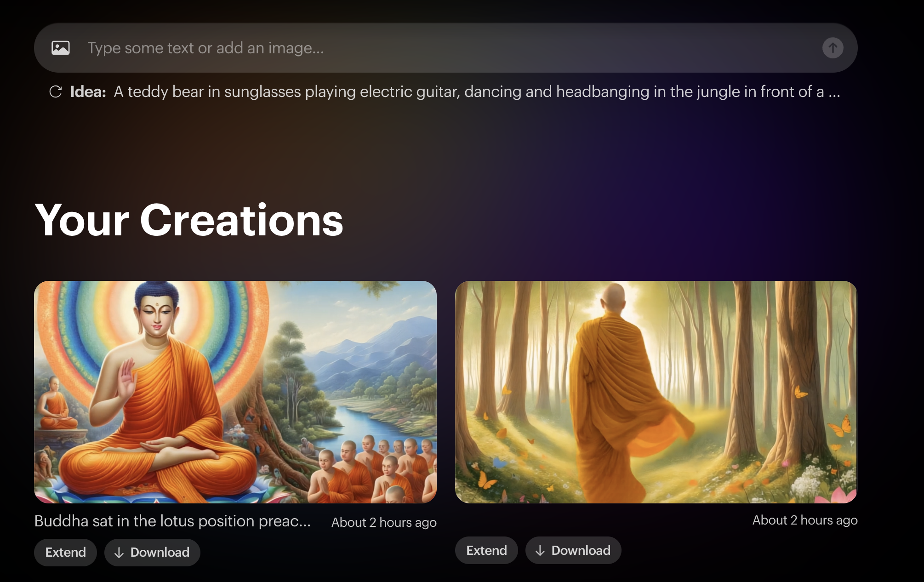Screen dimensions: 924x582
Task: Extend the monk in forest creation
Action: [x=486, y=550]
